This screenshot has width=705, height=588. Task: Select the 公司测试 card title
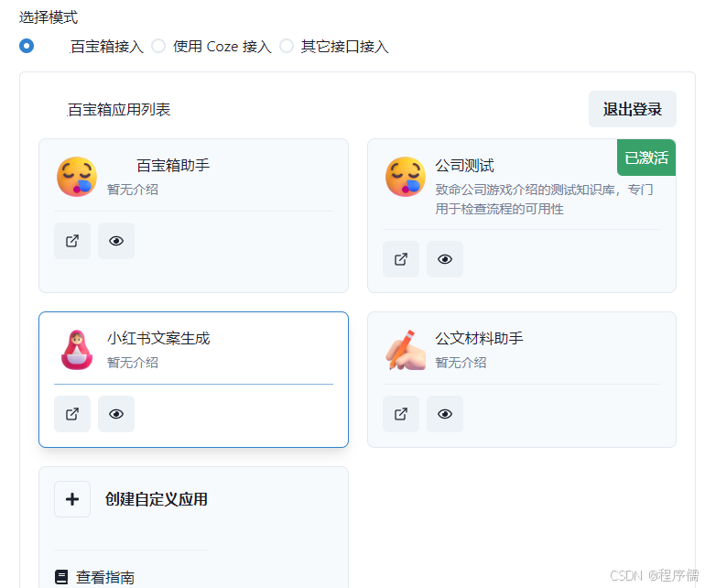[464, 166]
